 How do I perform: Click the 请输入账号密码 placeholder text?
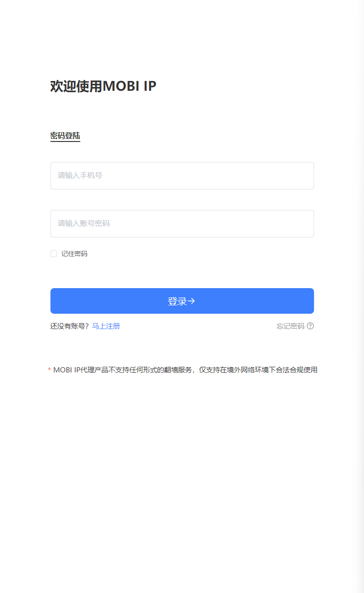point(84,223)
